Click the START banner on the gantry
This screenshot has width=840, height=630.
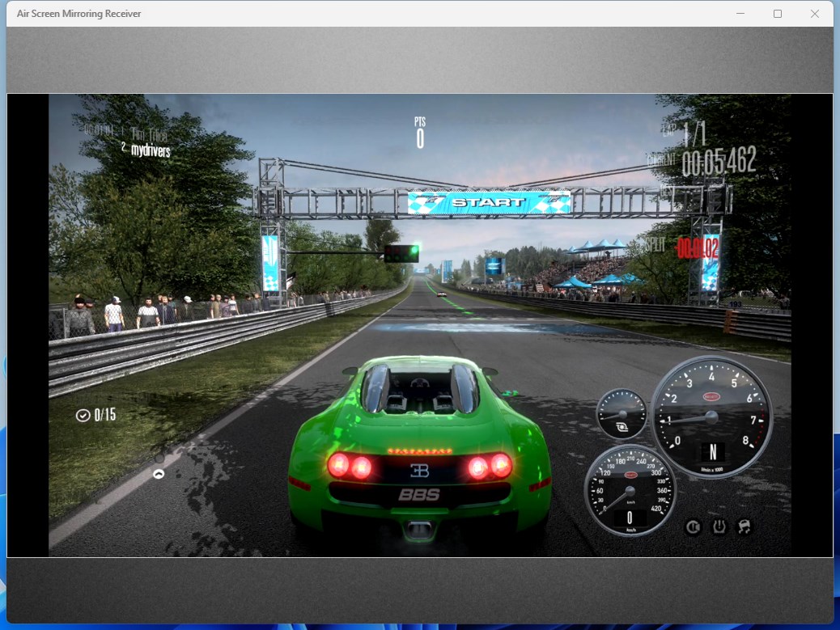pyautogui.click(x=489, y=202)
